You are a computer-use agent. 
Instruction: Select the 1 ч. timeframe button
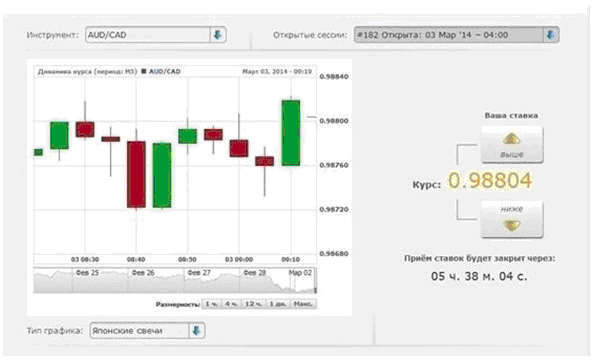point(211,304)
